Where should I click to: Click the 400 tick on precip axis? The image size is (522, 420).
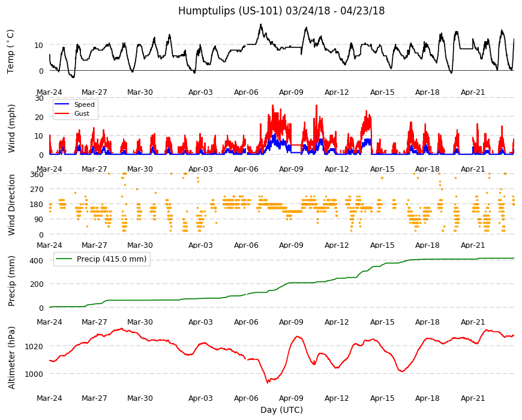[x=37, y=260]
